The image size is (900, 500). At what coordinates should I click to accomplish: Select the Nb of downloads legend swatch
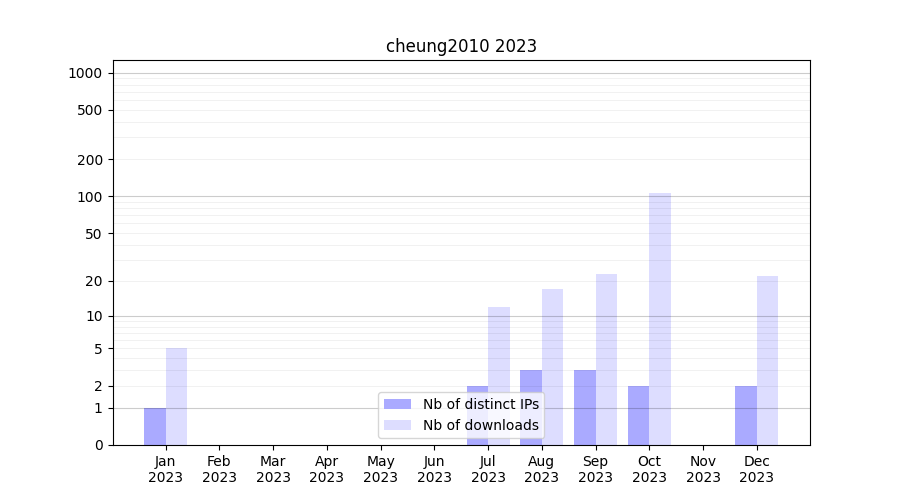397,425
